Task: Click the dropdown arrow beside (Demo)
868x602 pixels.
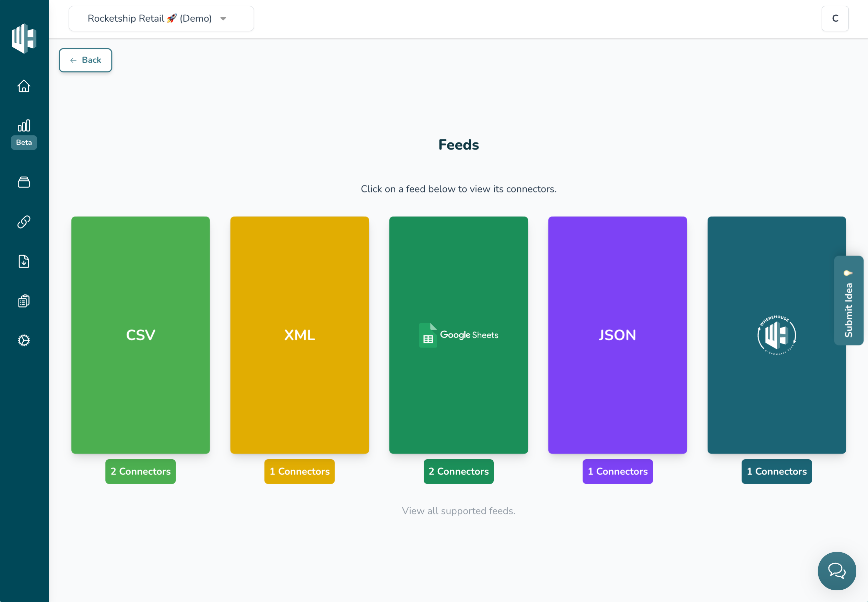Action: (x=223, y=19)
